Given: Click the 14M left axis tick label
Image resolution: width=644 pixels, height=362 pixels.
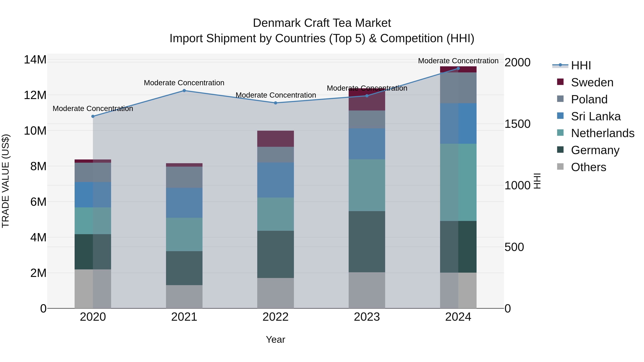Looking at the screenshot, I should click(35, 60).
